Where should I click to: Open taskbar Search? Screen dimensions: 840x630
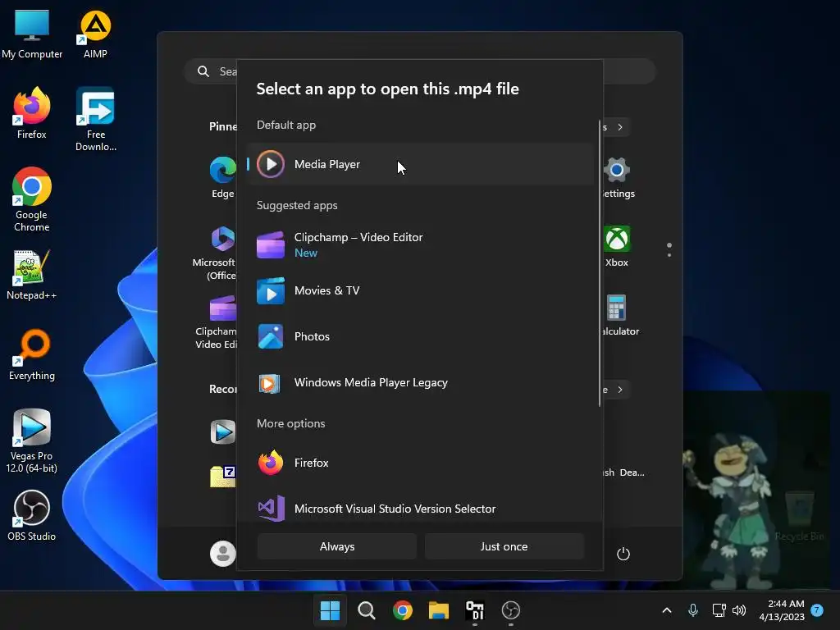(x=367, y=610)
